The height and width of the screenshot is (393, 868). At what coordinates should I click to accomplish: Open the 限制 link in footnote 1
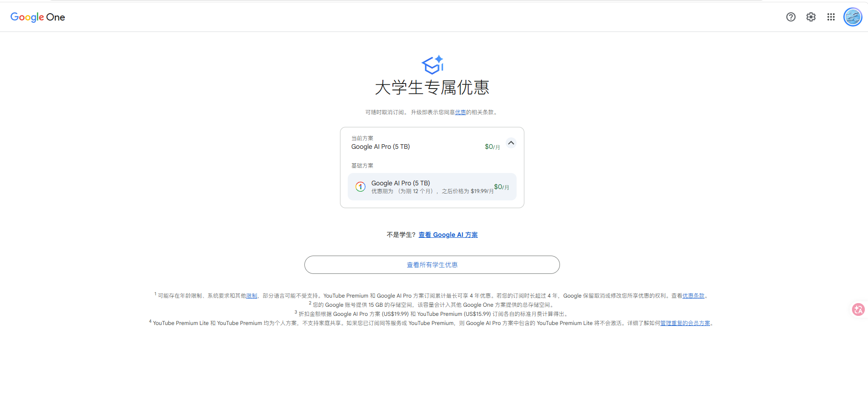pos(251,296)
